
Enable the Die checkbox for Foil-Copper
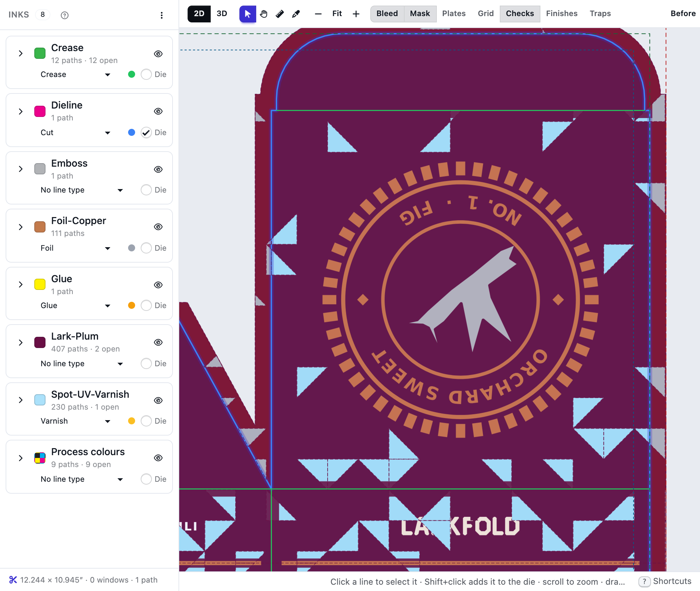pyautogui.click(x=146, y=248)
